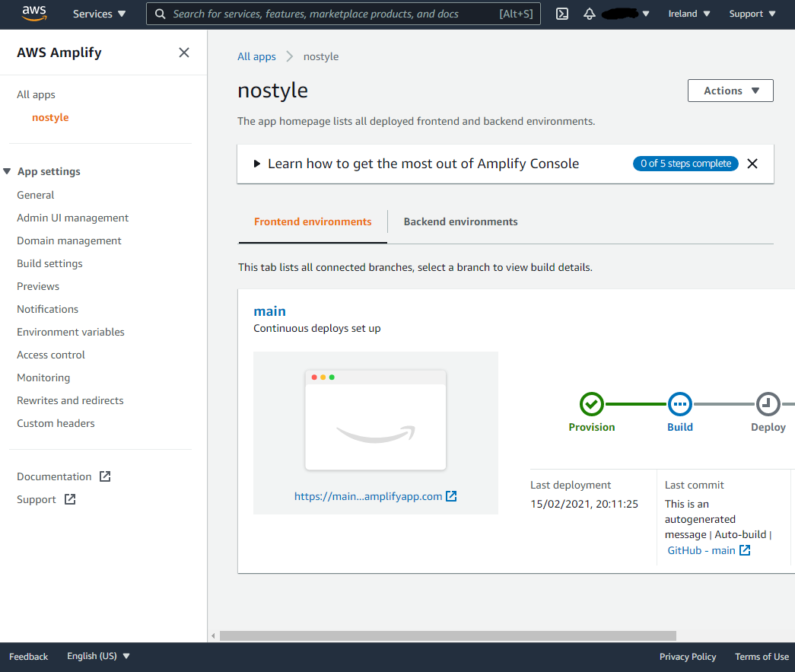Click the 0 of 5 steps complete badge
Viewport: 795px width, 672px height.
[685, 164]
